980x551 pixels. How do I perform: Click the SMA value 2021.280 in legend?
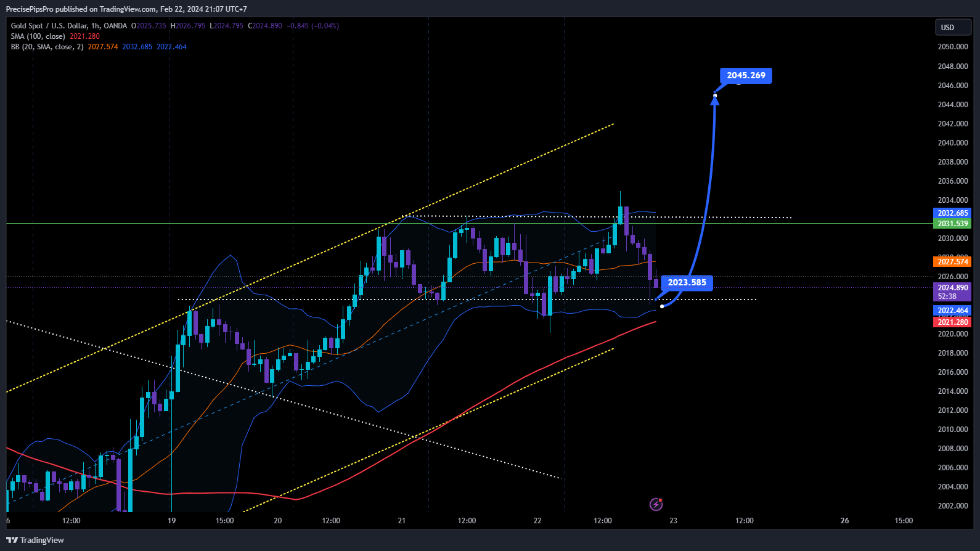[x=84, y=36]
